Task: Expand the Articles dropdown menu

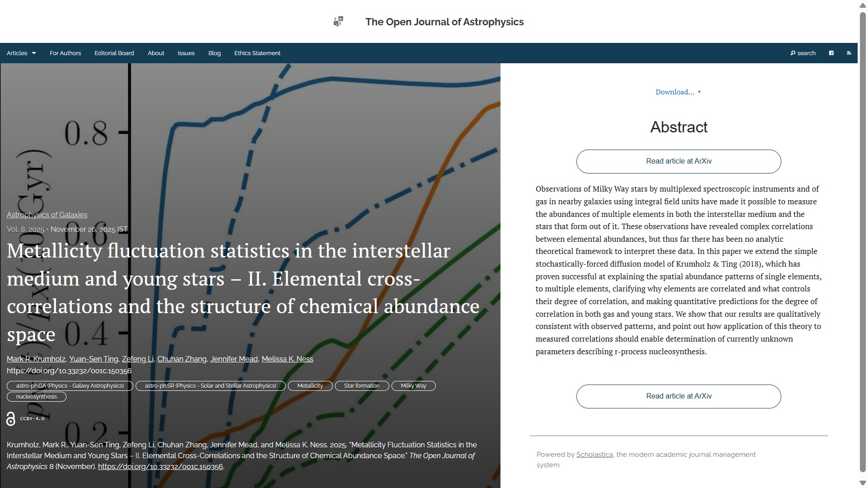Action: [x=21, y=53]
